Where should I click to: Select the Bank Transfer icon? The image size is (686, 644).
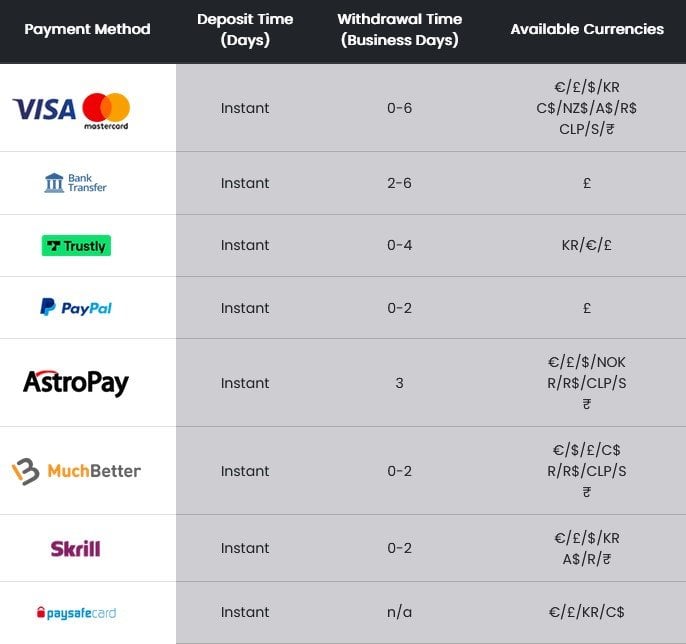tap(75, 183)
